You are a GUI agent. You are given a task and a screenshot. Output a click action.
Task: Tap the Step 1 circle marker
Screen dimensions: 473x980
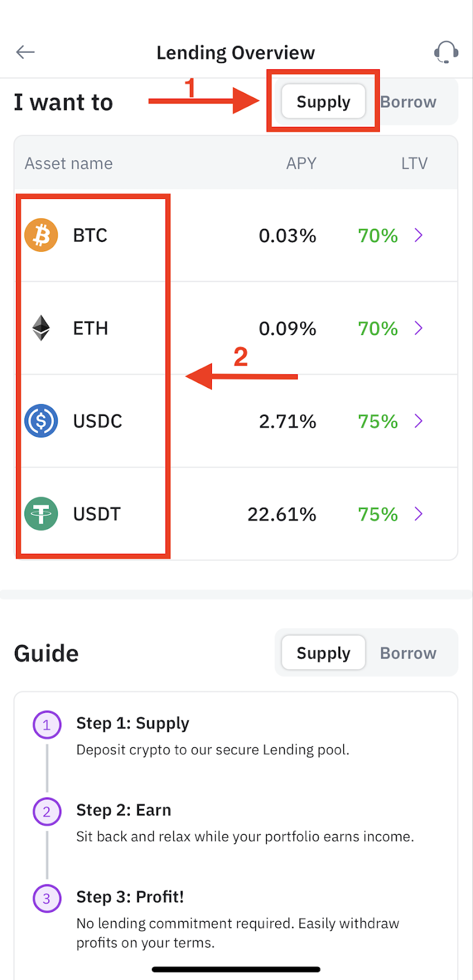(47, 725)
